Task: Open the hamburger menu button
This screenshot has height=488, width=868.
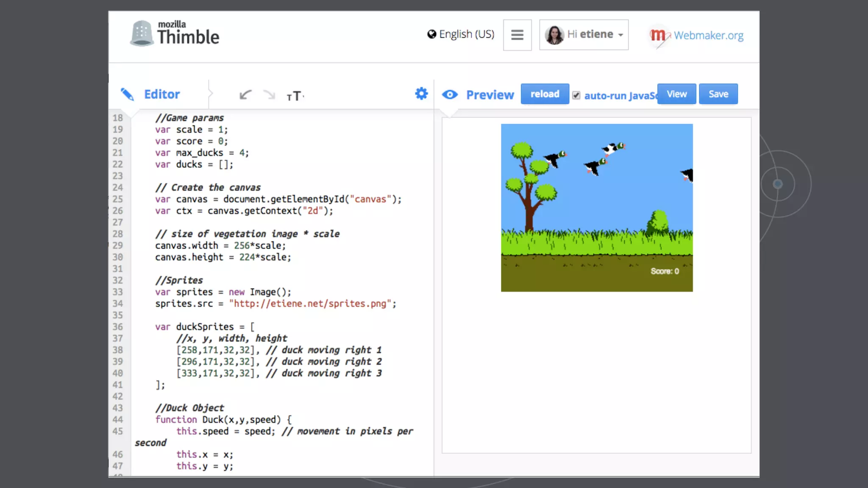Action: coord(517,35)
